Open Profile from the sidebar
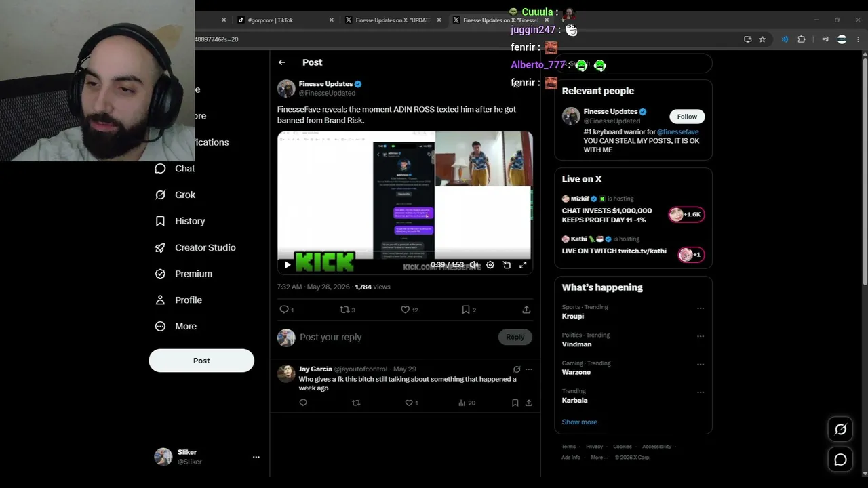868x488 pixels. 178,300
